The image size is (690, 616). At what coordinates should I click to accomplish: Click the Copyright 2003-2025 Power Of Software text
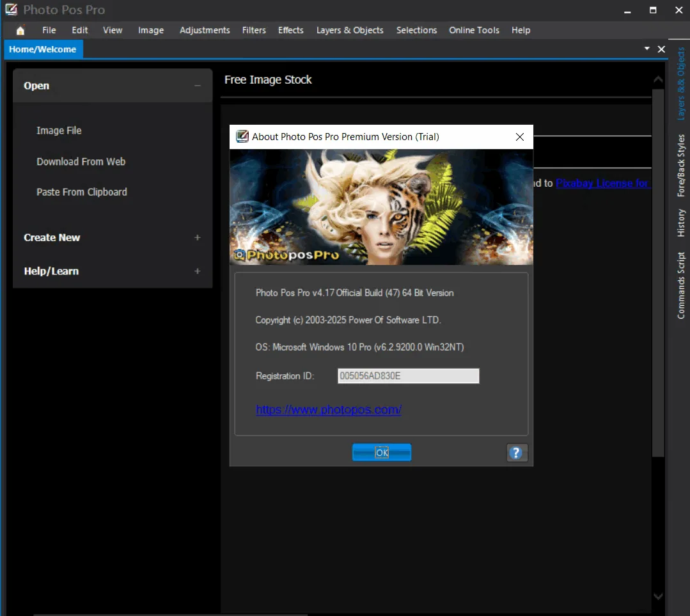point(348,320)
